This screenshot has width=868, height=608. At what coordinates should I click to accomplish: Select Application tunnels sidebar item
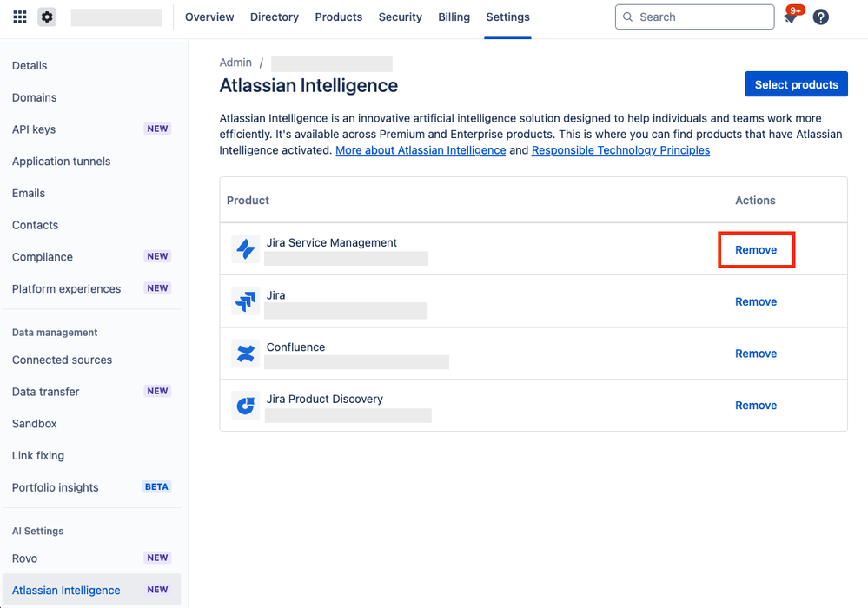coord(62,162)
